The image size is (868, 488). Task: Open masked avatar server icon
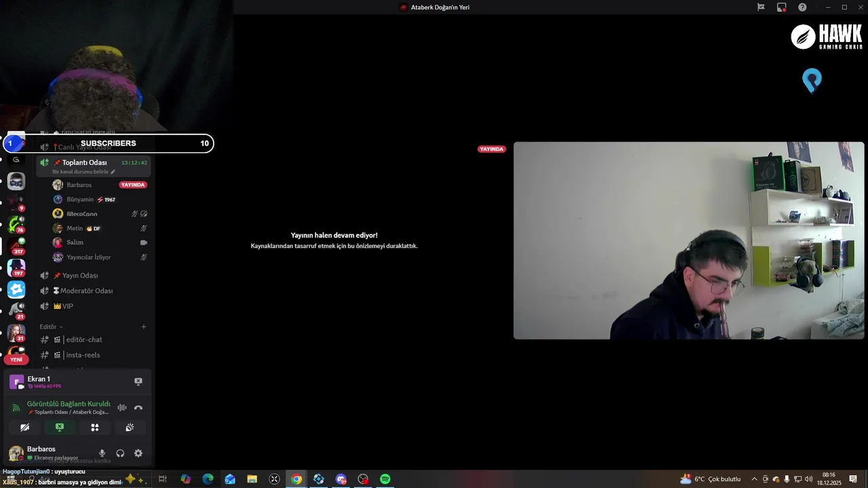point(16,181)
